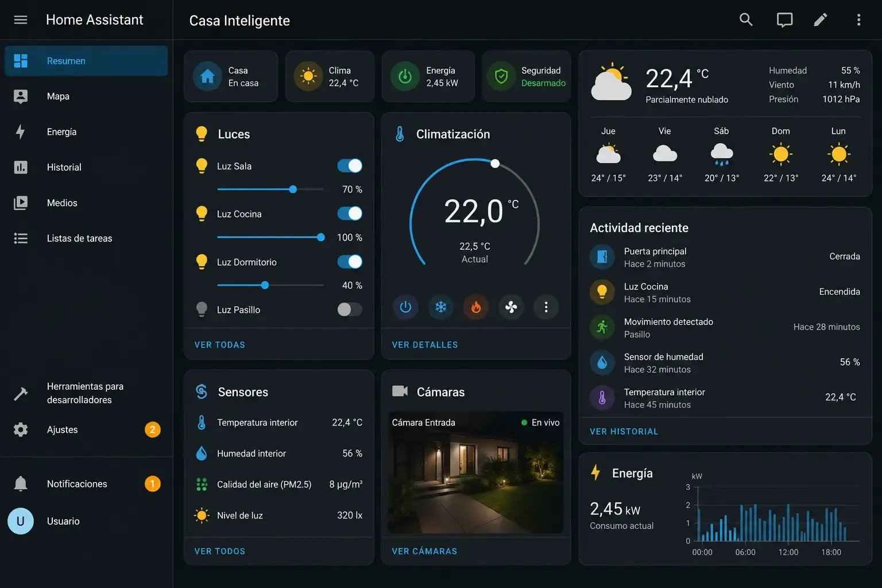The width and height of the screenshot is (882, 588).
Task: Click the Vie forecast 23° / 14°
Action: [665, 178]
